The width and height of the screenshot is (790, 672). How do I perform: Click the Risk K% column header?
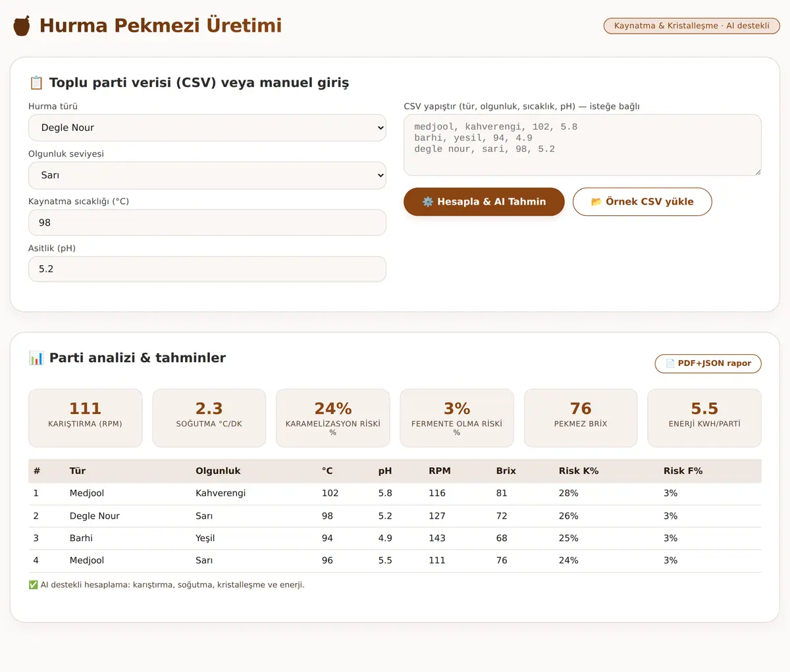click(x=579, y=471)
